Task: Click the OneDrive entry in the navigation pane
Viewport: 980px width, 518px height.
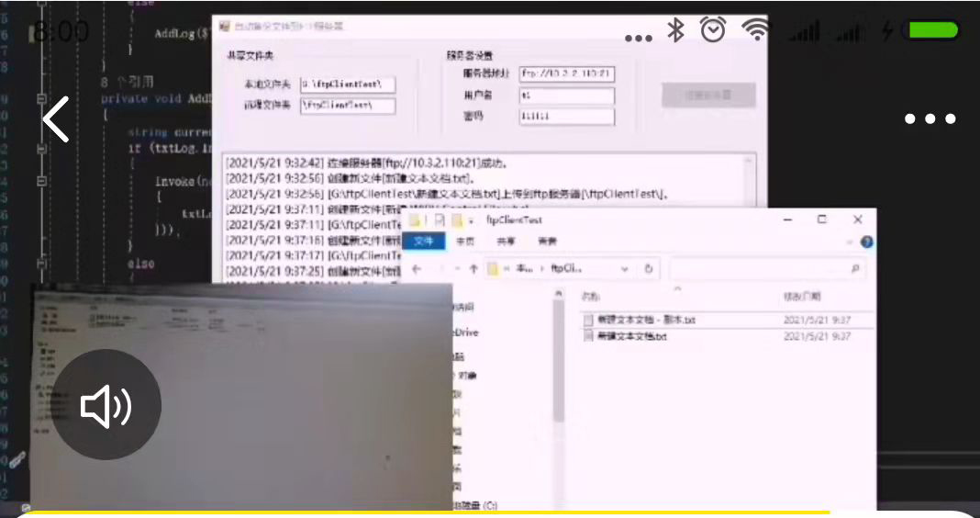Action: 465,332
